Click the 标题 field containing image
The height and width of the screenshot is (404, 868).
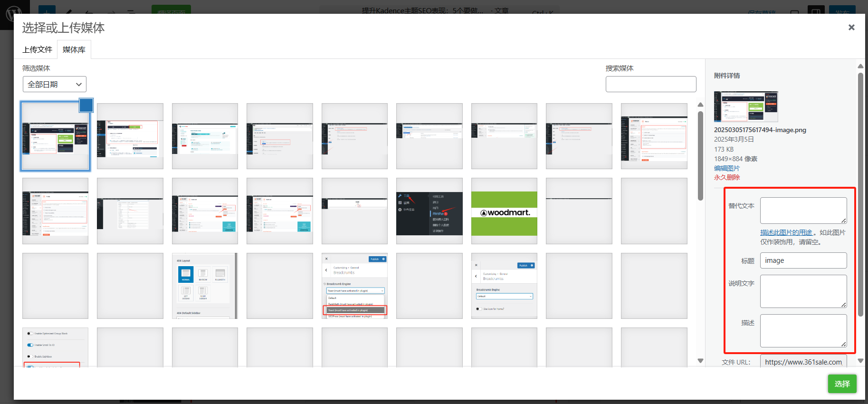[x=803, y=260]
